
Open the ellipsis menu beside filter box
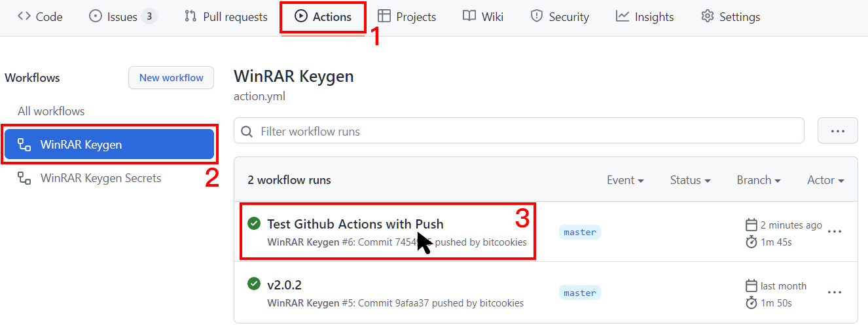[x=837, y=131]
